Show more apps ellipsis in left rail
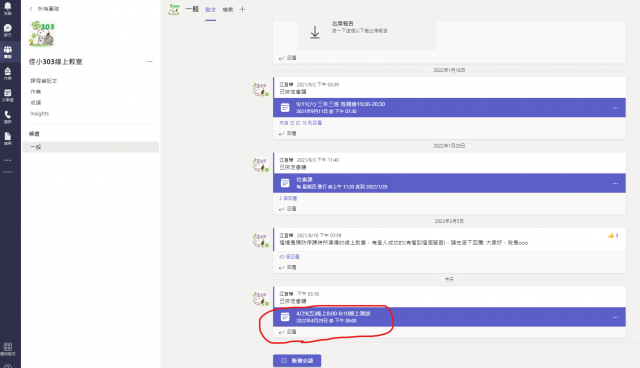The width and height of the screenshot is (640, 368). (x=8, y=160)
